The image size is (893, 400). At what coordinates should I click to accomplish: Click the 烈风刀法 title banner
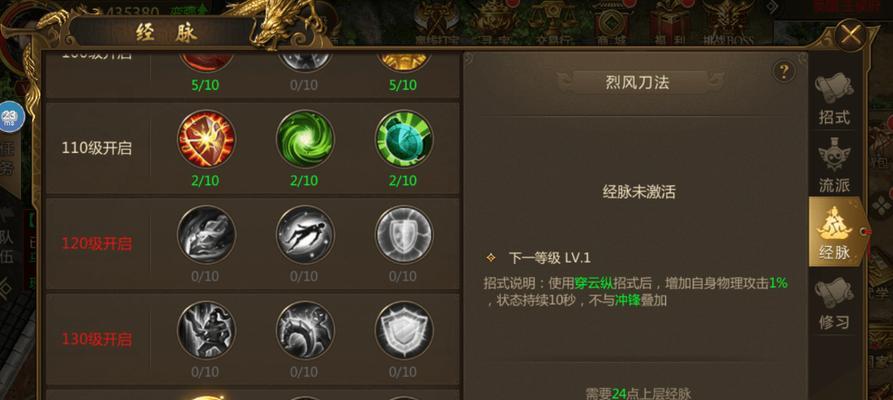[637, 83]
